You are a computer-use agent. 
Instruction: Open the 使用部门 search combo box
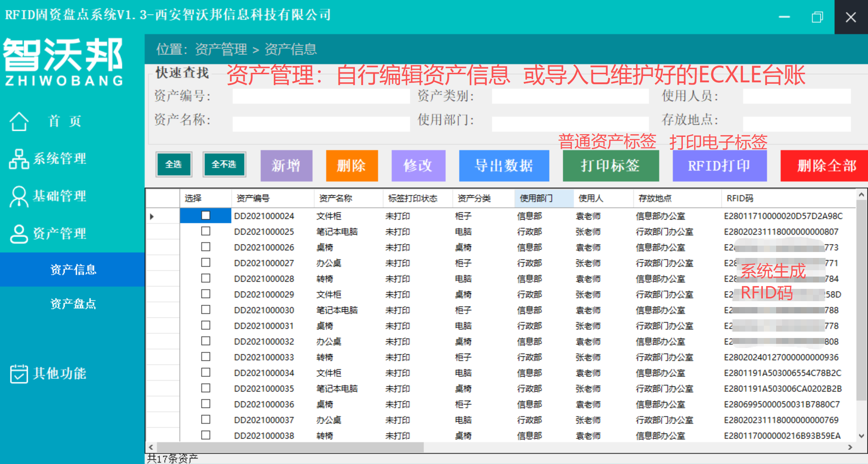coord(570,124)
